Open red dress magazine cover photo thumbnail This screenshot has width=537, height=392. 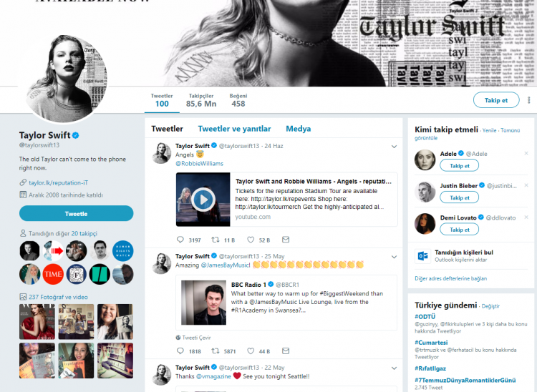click(x=37, y=321)
